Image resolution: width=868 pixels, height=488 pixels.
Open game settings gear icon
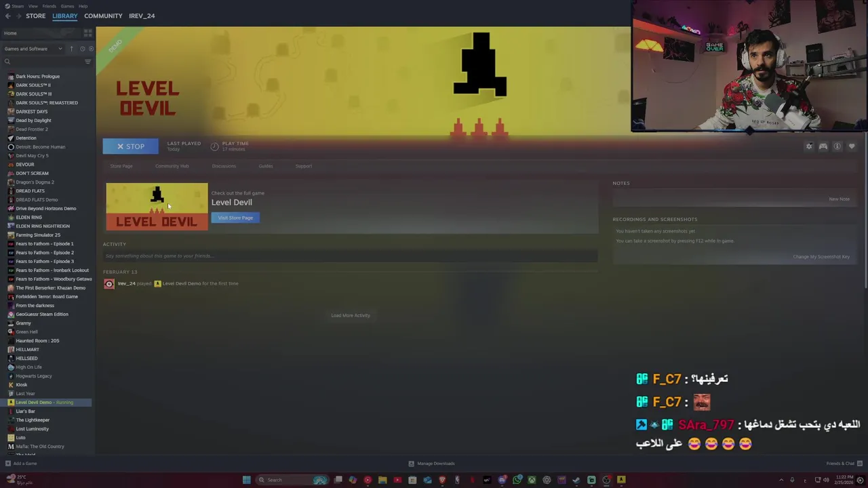808,146
